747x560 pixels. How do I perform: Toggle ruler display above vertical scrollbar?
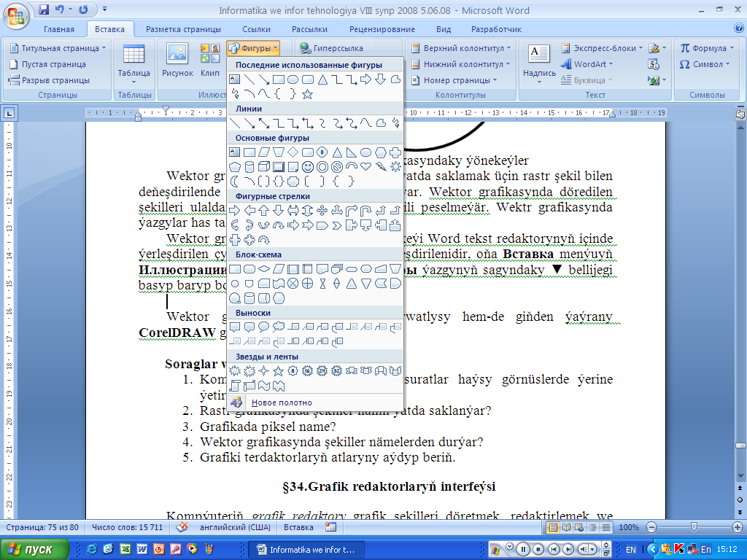(740, 114)
